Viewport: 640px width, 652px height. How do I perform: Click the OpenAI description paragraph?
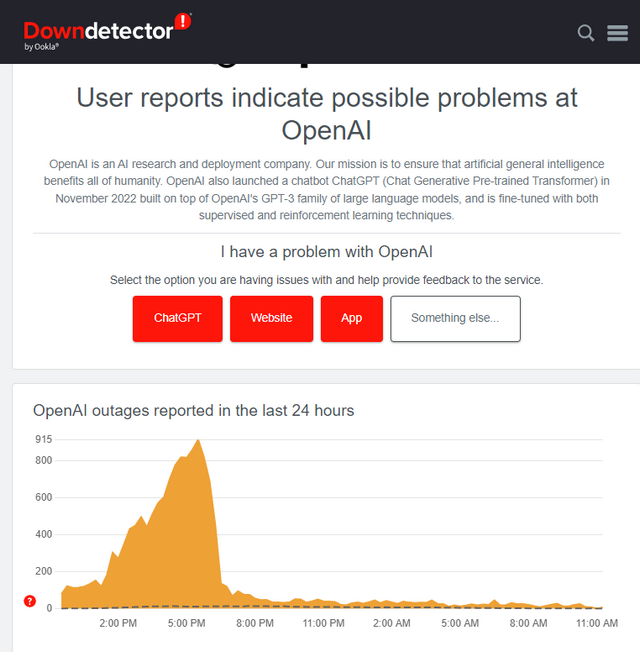pos(326,190)
